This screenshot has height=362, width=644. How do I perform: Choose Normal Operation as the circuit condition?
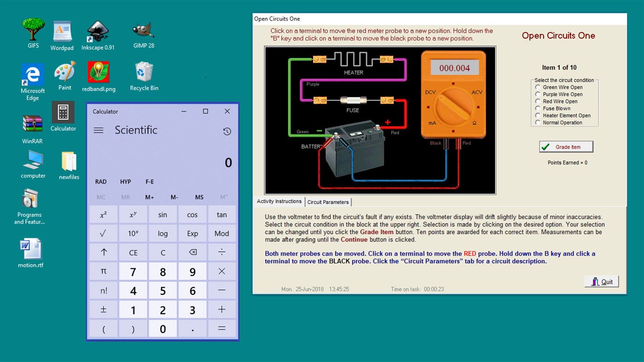pos(538,122)
